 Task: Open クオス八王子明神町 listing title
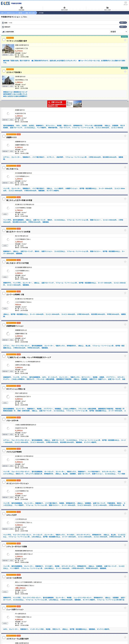pyautogui.click(x=14, y=452)
